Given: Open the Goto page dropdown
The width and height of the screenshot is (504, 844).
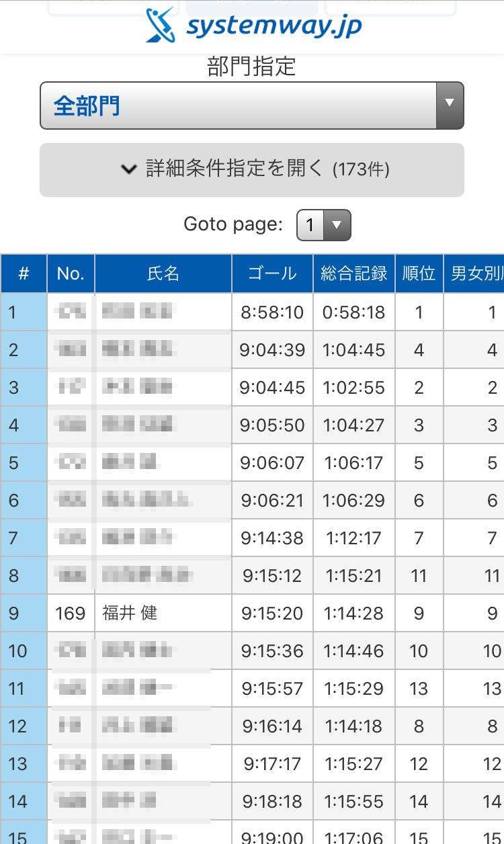Looking at the screenshot, I should pyautogui.click(x=324, y=225).
